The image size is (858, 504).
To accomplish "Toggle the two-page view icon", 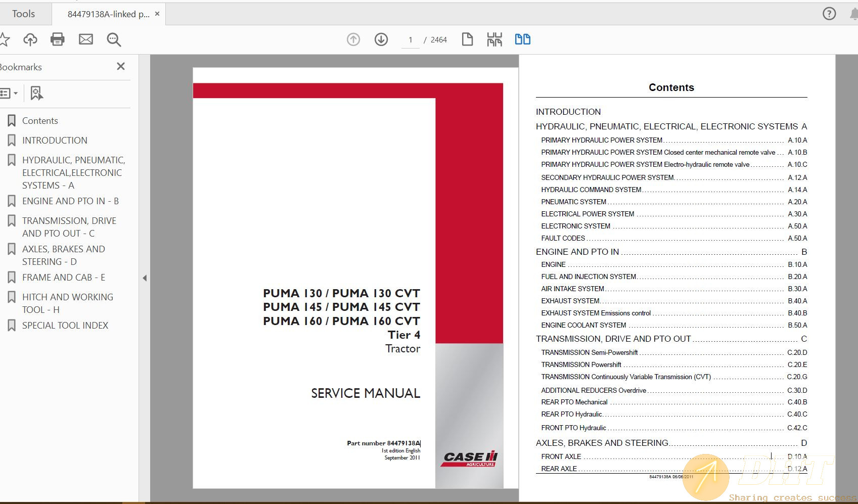I will [x=523, y=39].
